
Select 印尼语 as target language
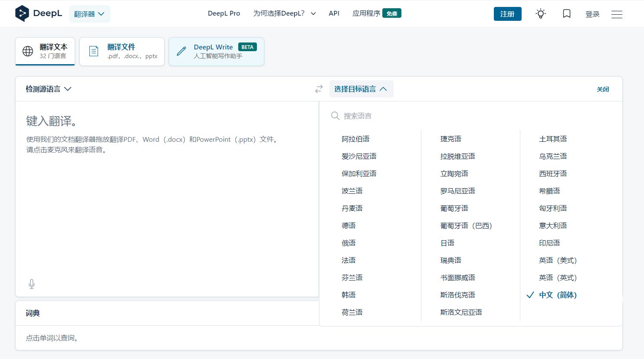(x=549, y=243)
